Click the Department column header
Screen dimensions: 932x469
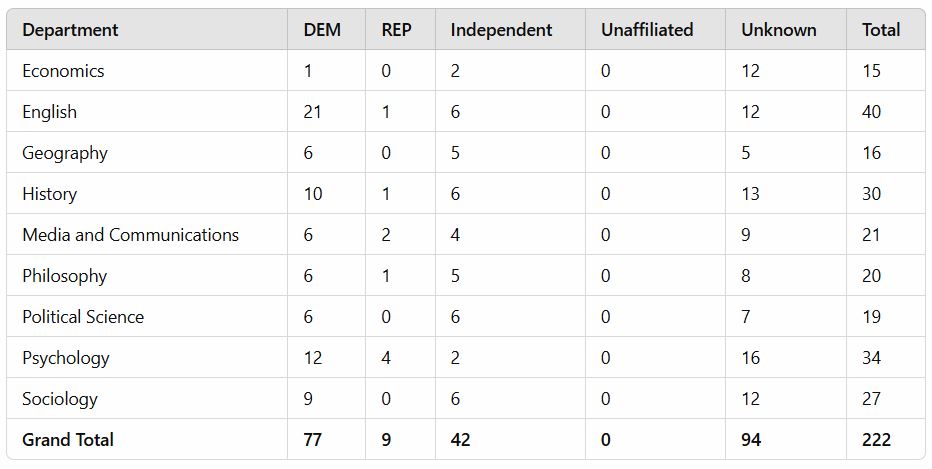tap(70, 30)
